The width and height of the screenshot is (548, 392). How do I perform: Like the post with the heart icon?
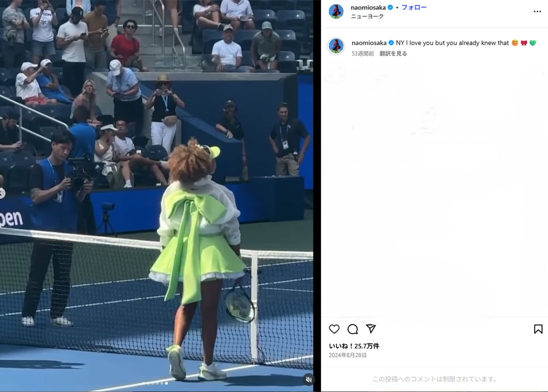pyautogui.click(x=334, y=329)
